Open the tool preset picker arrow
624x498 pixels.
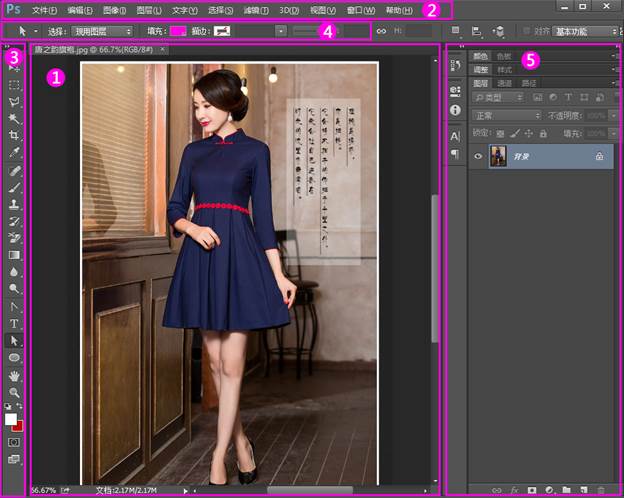pyautogui.click(x=36, y=31)
